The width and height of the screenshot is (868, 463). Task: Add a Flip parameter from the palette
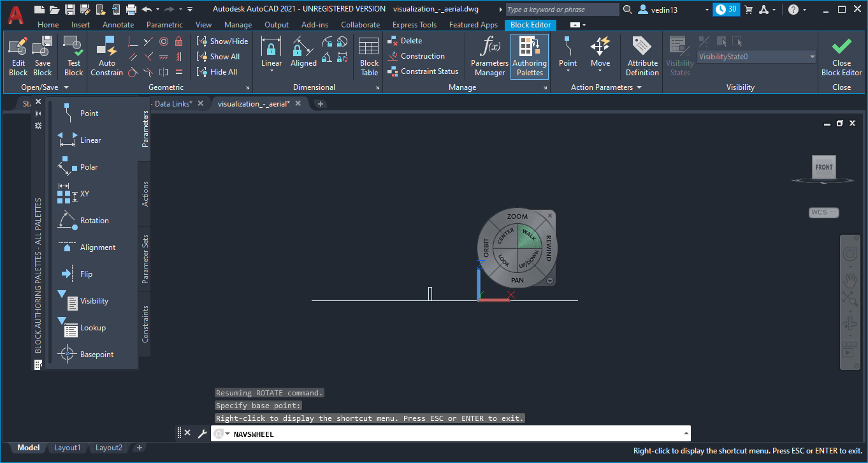point(76,274)
